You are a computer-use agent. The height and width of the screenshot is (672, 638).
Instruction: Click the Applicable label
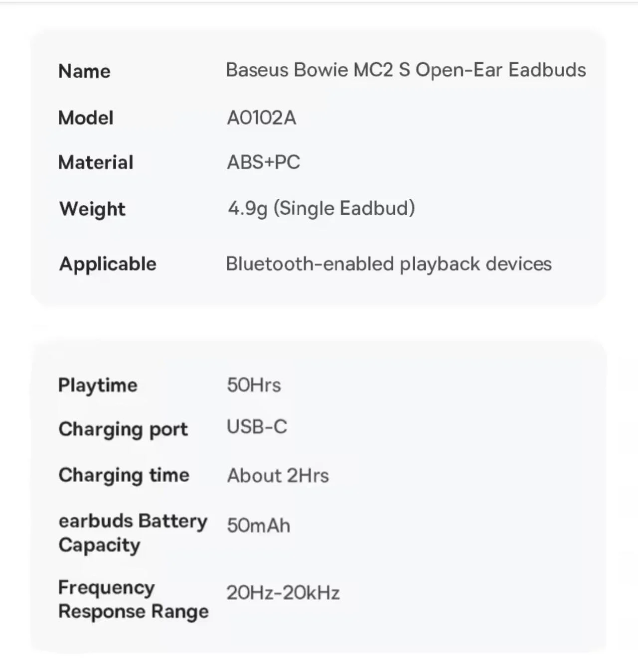coord(108,264)
